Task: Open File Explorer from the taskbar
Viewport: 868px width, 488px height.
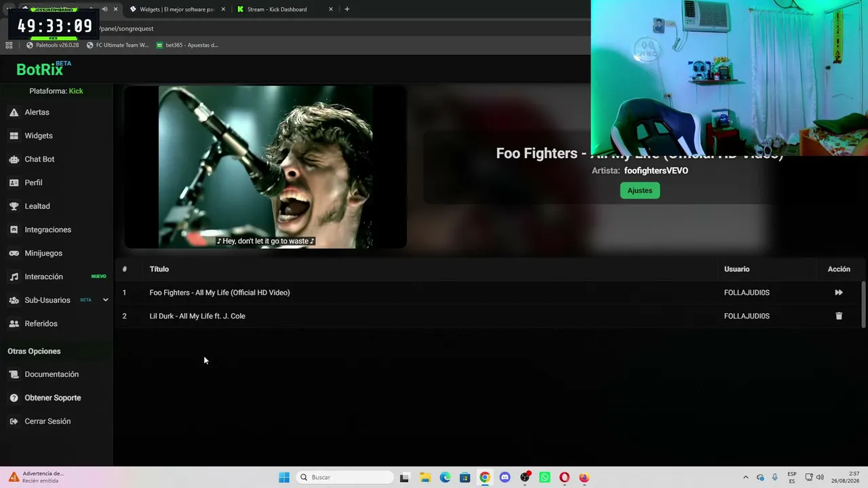Action: 425,478
